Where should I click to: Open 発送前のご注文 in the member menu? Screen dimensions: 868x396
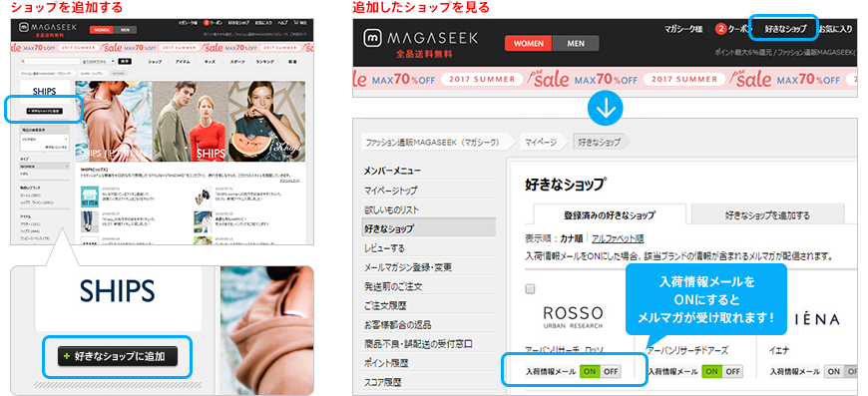pos(392,286)
